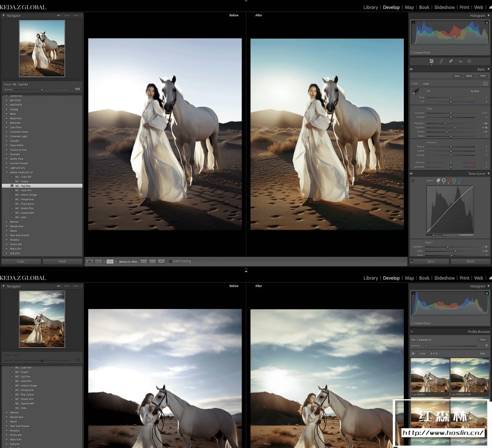Select the Healing brush tool
The width and height of the screenshot is (492, 448).
point(451,61)
